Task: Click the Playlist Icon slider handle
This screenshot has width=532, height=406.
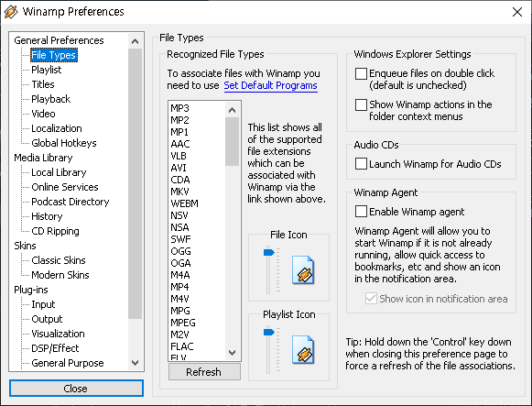Action: [268, 332]
